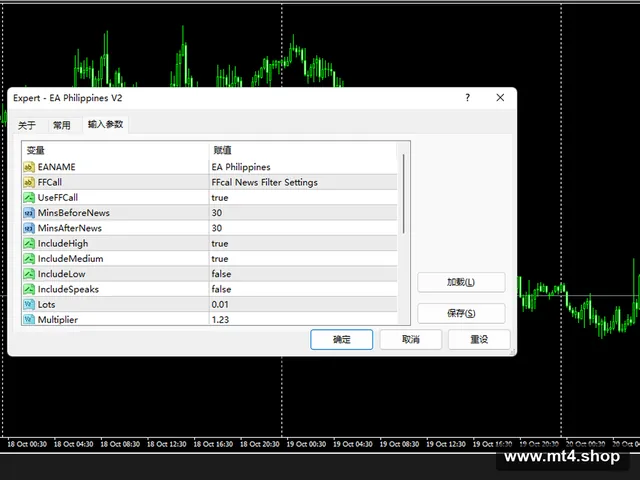Load a preset with 加载(L)
Screen dimensions: 640x480
point(461,282)
